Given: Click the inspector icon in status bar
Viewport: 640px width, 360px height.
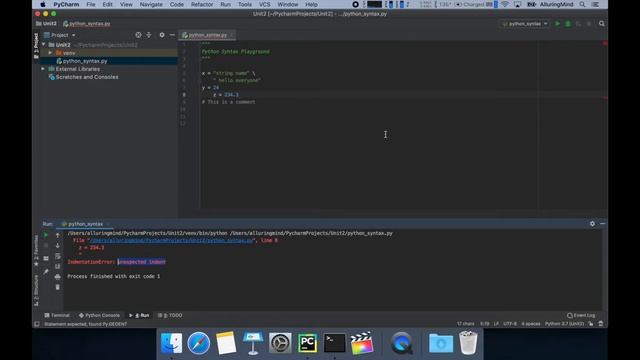Looking at the screenshot, I should click(x=601, y=324).
